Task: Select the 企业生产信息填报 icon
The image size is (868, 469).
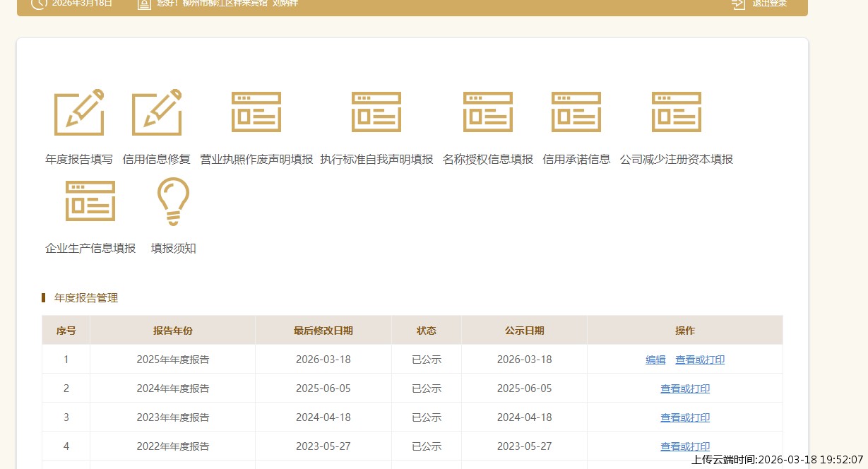Action: click(x=90, y=202)
